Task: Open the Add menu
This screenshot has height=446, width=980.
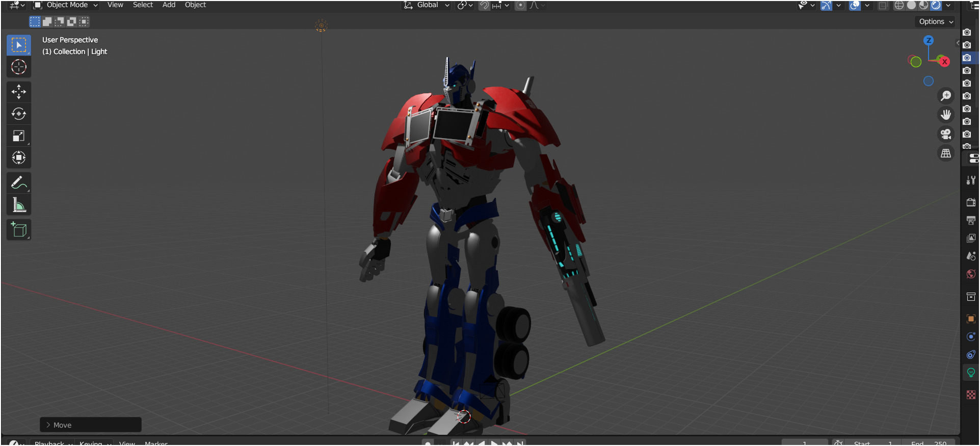Action: tap(169, 5)
